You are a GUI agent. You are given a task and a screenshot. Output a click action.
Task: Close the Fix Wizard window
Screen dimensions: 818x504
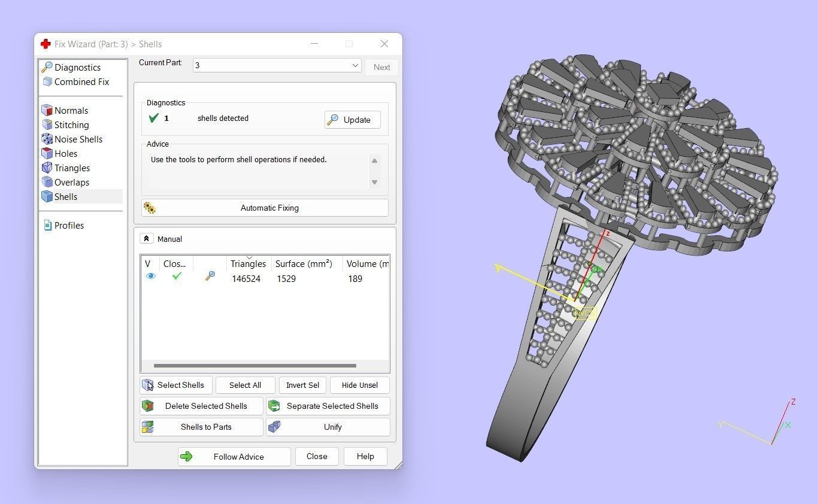[384, 44]
